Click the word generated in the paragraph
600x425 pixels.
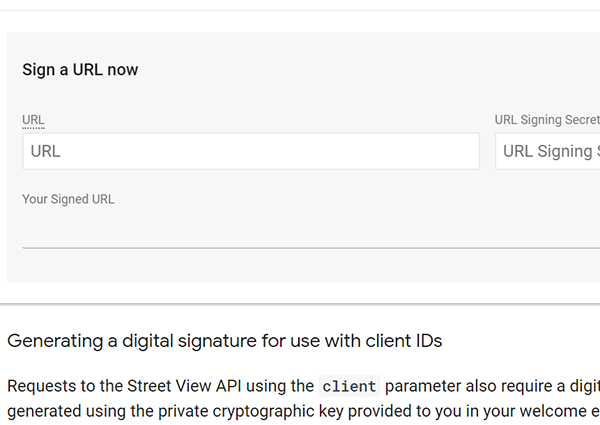42,411
